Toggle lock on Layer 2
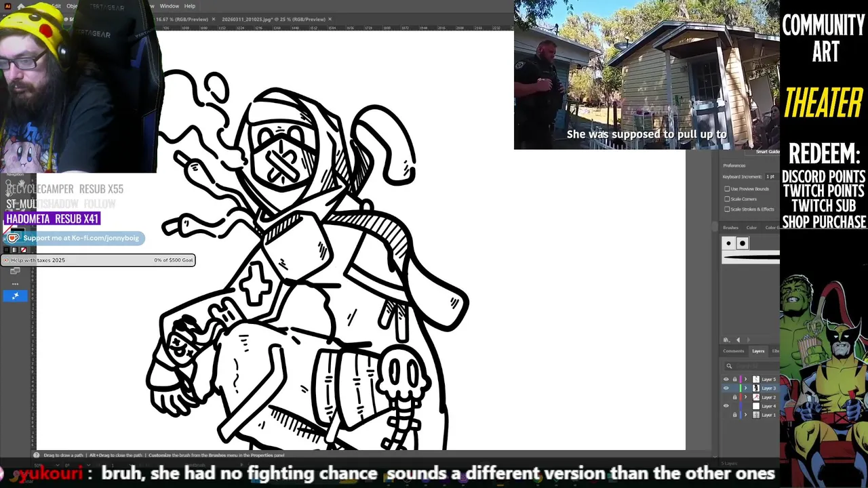868x488 pixels. 734,397
